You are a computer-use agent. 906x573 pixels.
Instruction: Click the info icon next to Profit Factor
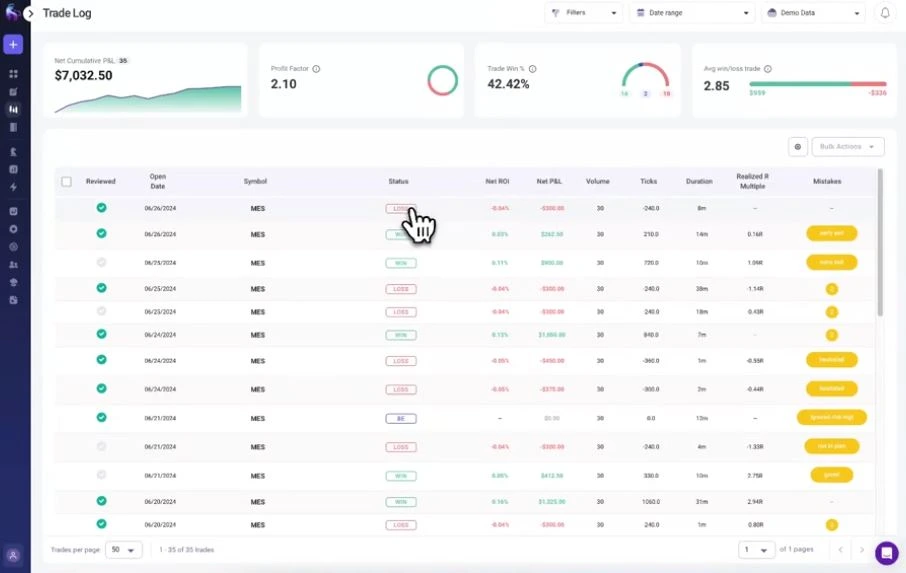click(x=316, y=69)
